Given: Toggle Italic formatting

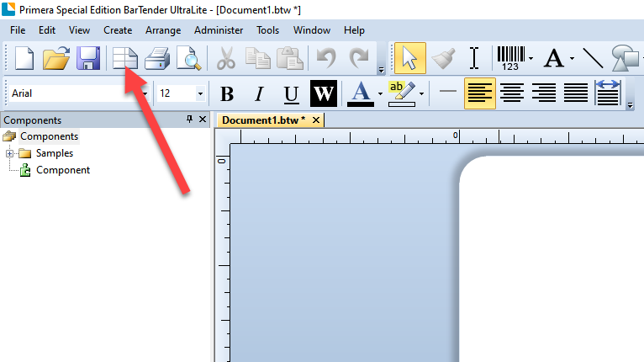Looking at the screenshot, I should 259,93.
